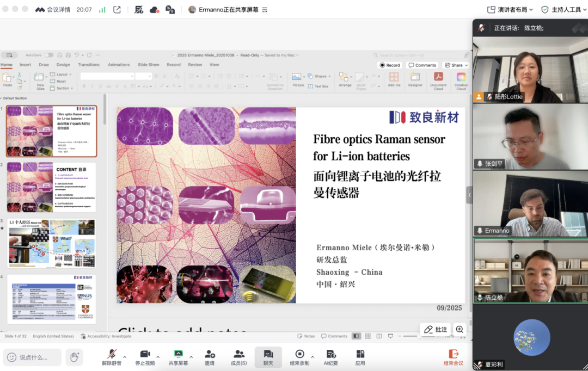This screenshot has width=588, height=371.
Task: Stop the recording (结束录制)
Action: coord(299,356)
